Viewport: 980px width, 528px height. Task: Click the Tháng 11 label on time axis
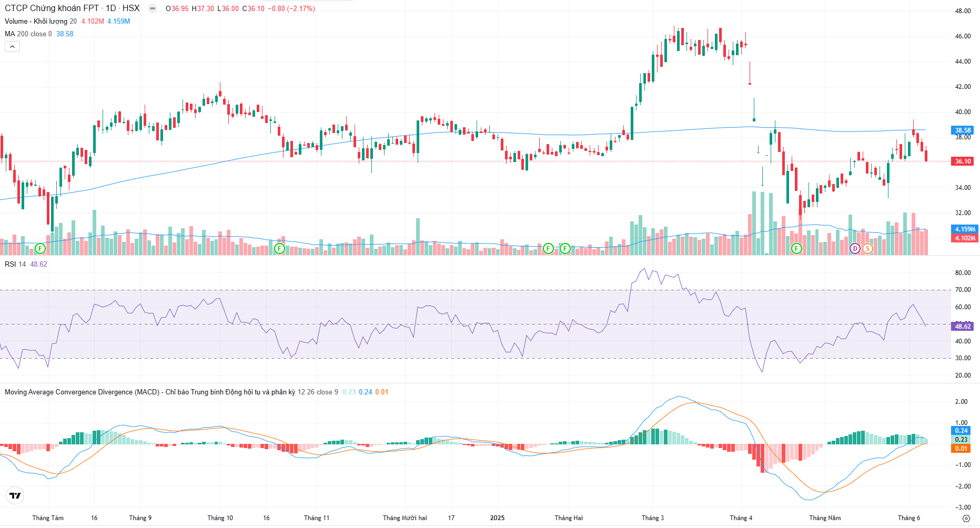click(x=317, y=518)
